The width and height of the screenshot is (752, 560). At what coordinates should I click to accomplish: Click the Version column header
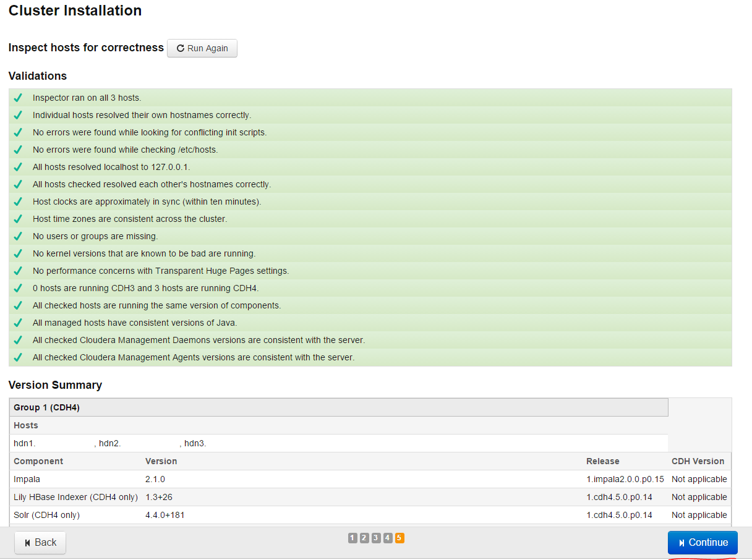click(x=161, y=461)
